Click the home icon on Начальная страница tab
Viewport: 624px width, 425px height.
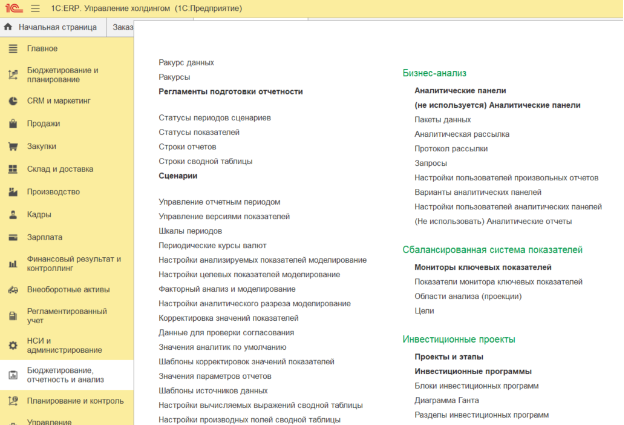click(8, 27)
